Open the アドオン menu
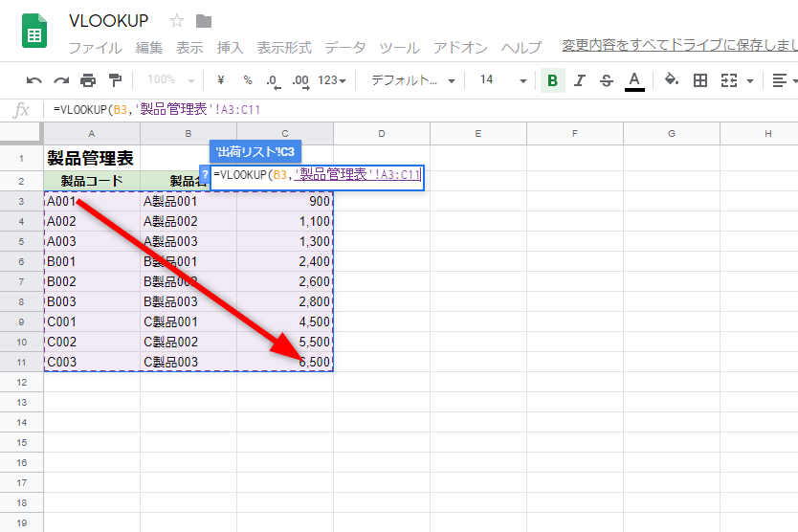 coord(460,48)
